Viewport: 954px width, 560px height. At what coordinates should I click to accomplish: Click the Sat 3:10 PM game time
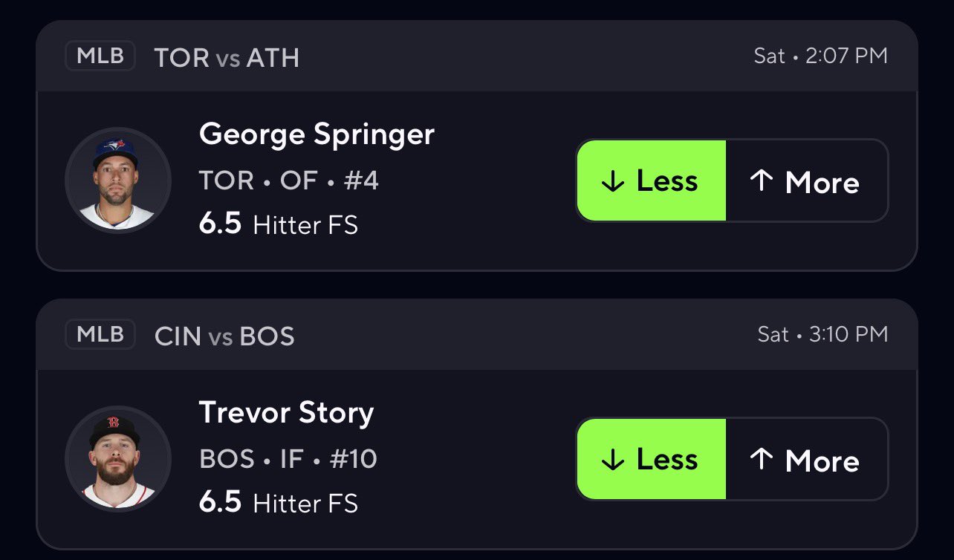pyautogui.click(x=822, y=334)
